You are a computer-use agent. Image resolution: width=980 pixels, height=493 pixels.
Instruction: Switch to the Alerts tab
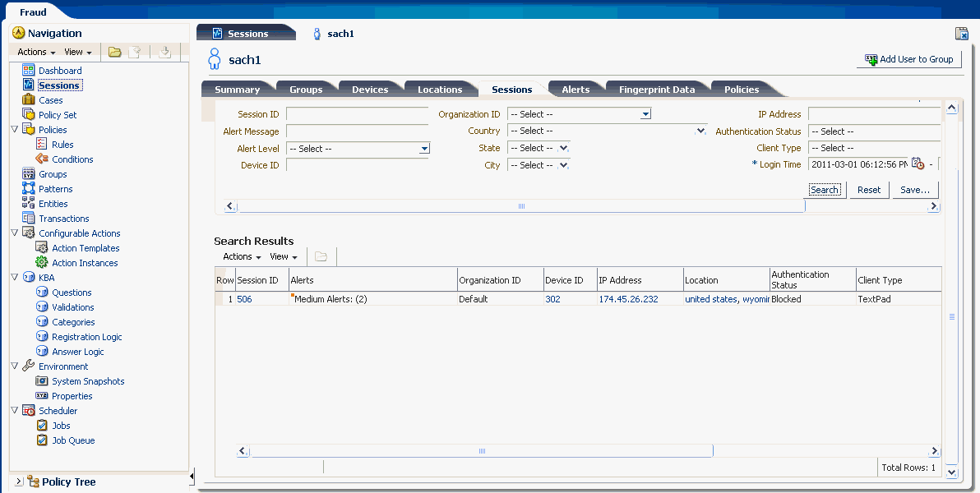tap(576, 90)
